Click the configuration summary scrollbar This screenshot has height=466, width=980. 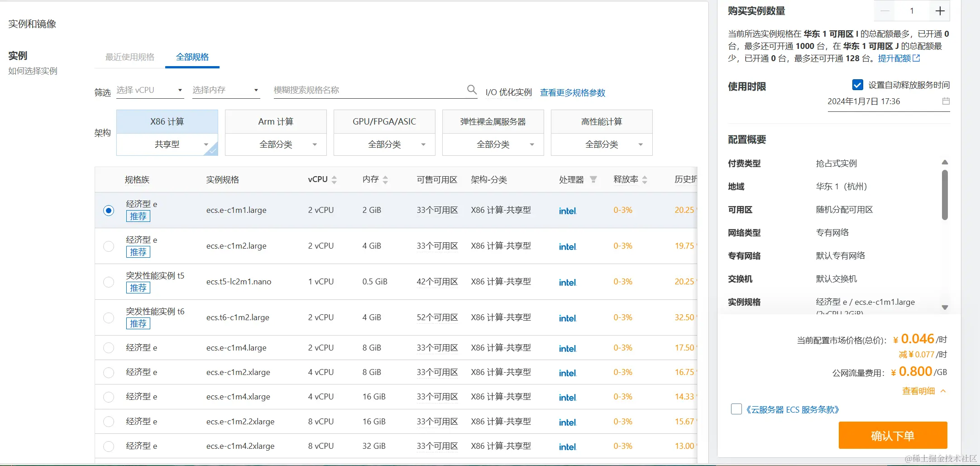tap(945, 195)
